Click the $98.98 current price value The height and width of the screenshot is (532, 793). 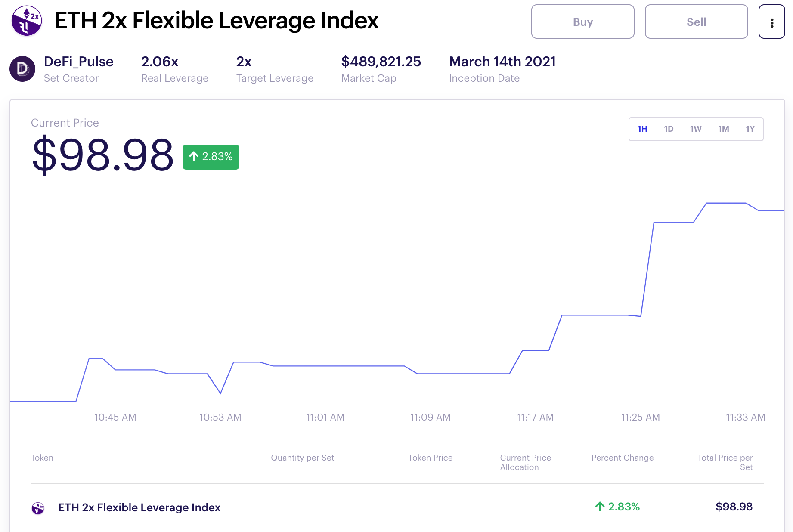pyautogui.click(x=103, y=155)
